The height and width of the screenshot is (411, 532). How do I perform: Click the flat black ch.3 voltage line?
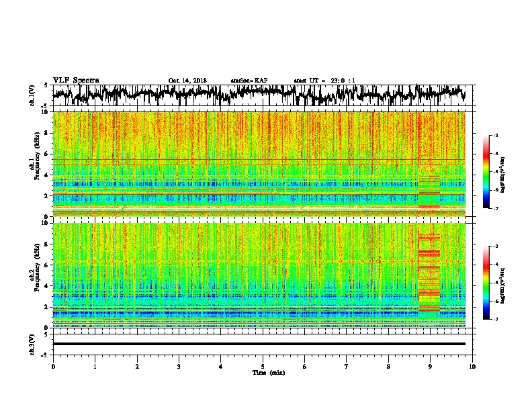pyautogui.click(x=259, y=344)
